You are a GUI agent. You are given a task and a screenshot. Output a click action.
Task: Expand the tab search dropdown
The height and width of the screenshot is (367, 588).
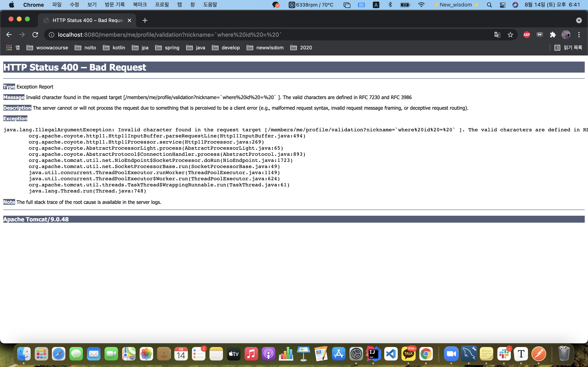click(579, 20)
